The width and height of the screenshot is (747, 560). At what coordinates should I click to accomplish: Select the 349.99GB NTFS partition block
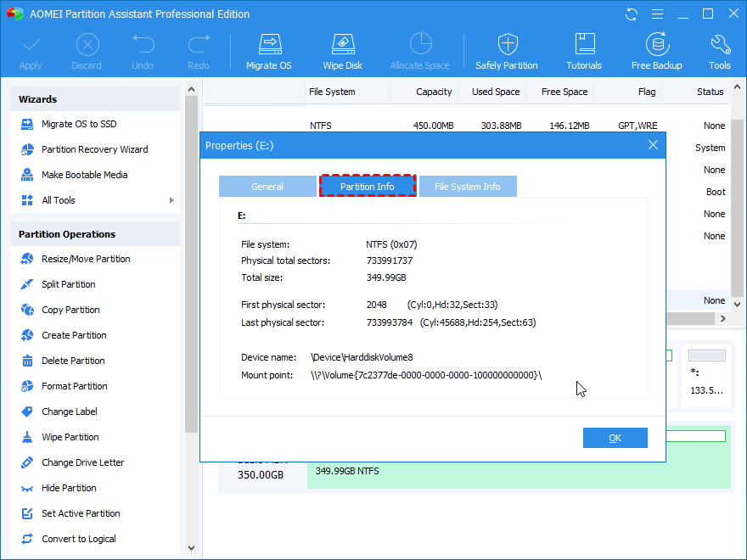pyautogui.click(x=519, y=458)
